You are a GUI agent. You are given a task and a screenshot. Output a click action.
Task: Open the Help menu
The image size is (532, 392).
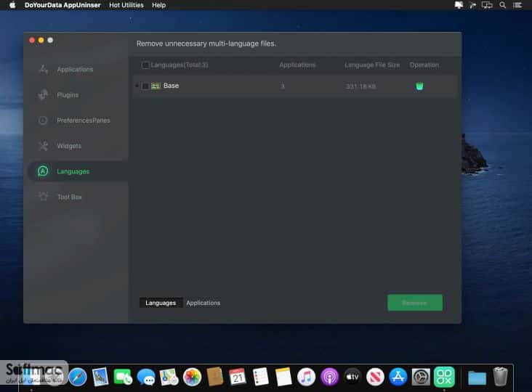(x=158, y=5)
